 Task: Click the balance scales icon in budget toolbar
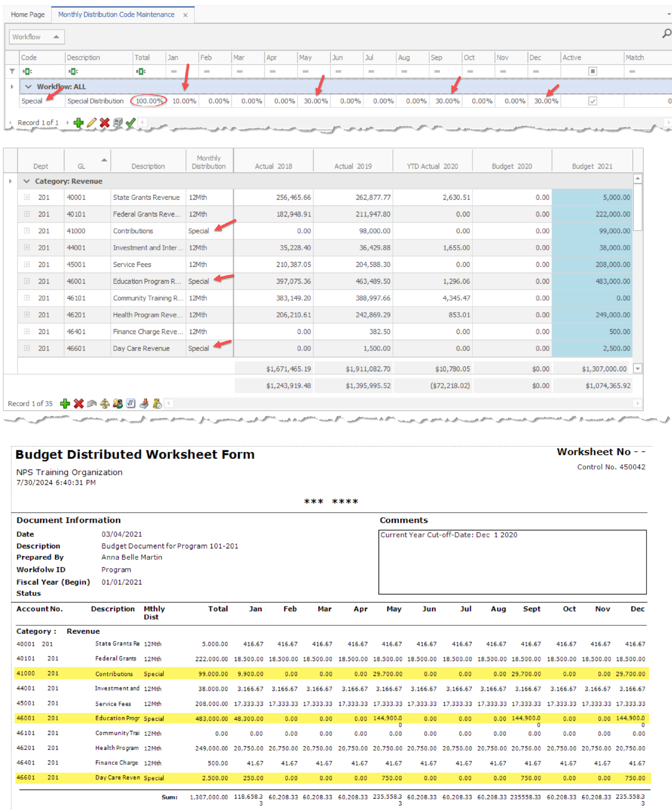[104, 403]
